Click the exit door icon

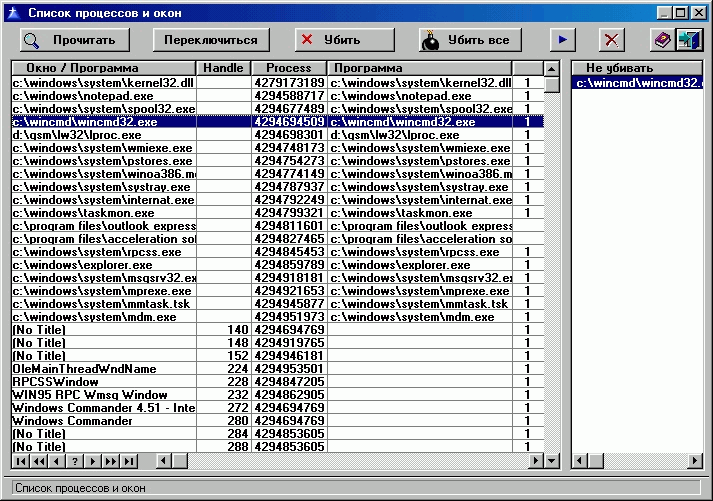(689, 40)
